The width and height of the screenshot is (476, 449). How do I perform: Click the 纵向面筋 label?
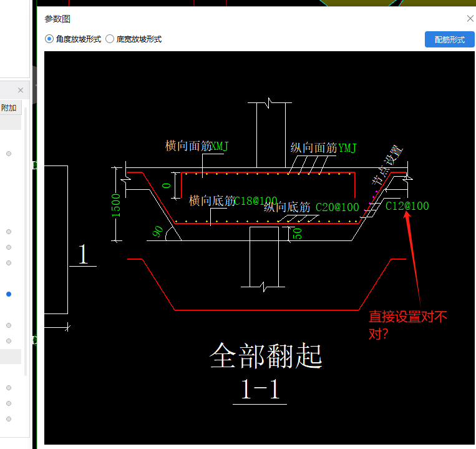(314, 148)
